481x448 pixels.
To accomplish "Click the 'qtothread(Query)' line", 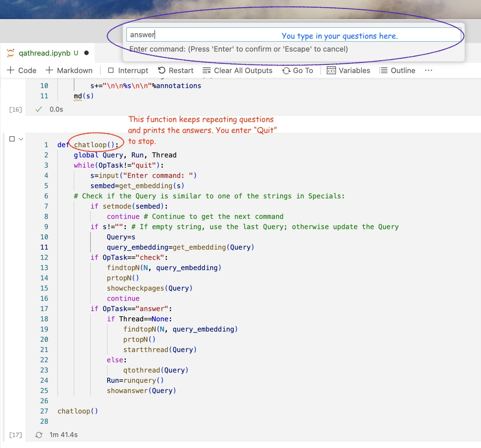I will 156,370.
